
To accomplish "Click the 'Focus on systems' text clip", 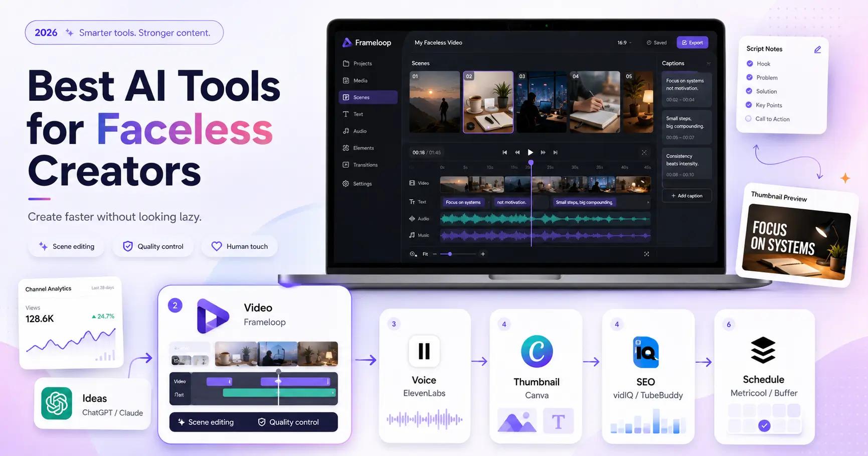I will [x=463, y=203].
